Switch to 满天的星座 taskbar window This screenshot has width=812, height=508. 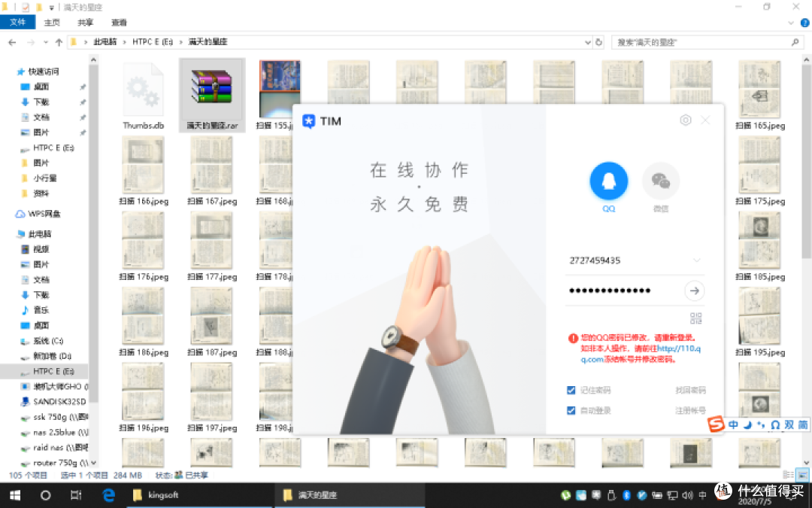[349, 495]
